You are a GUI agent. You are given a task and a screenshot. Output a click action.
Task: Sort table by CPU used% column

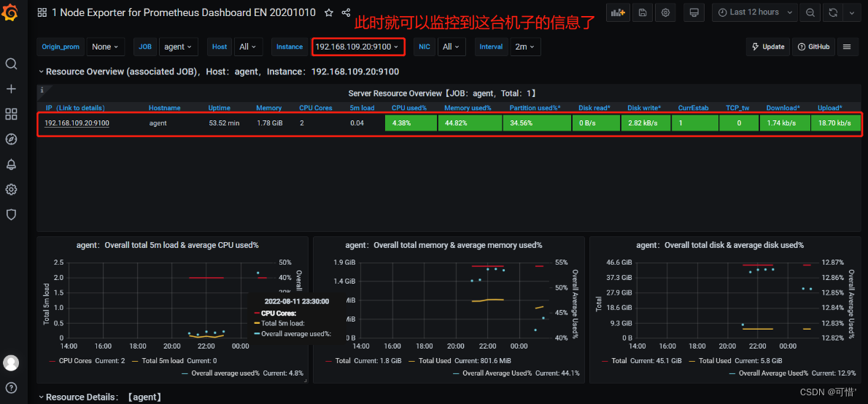(410, 108)
